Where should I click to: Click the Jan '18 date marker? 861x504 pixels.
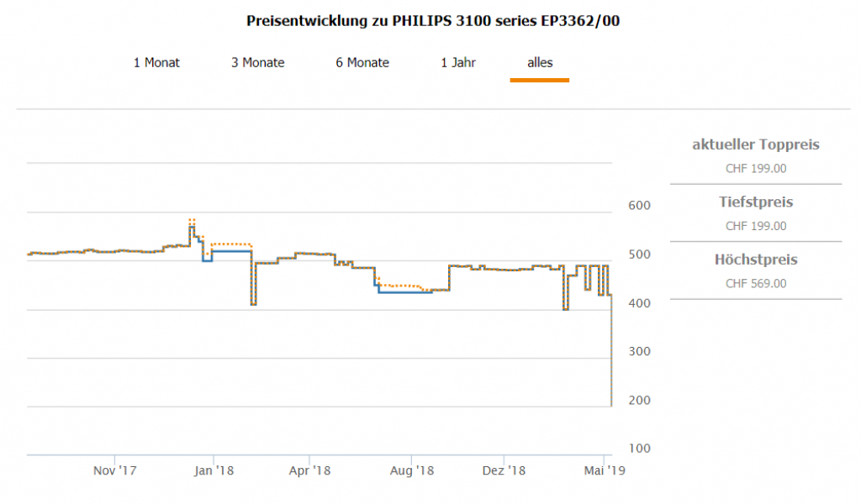coord(214,470)
